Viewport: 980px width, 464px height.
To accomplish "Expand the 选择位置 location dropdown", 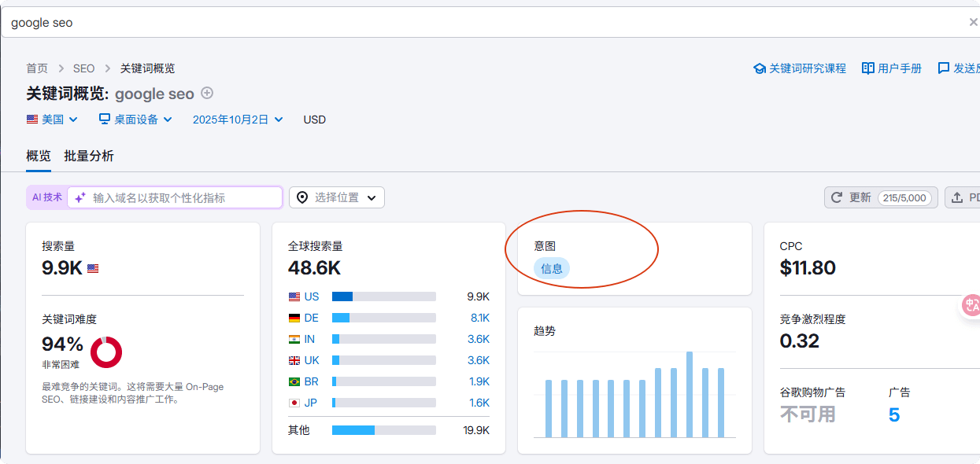I will pyautogui.click(x=337, y=197).
